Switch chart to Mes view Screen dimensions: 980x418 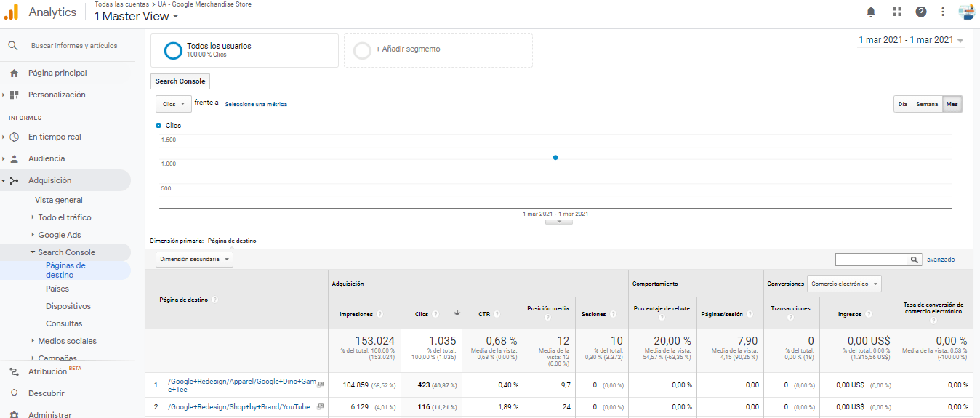tap(952, 104)
